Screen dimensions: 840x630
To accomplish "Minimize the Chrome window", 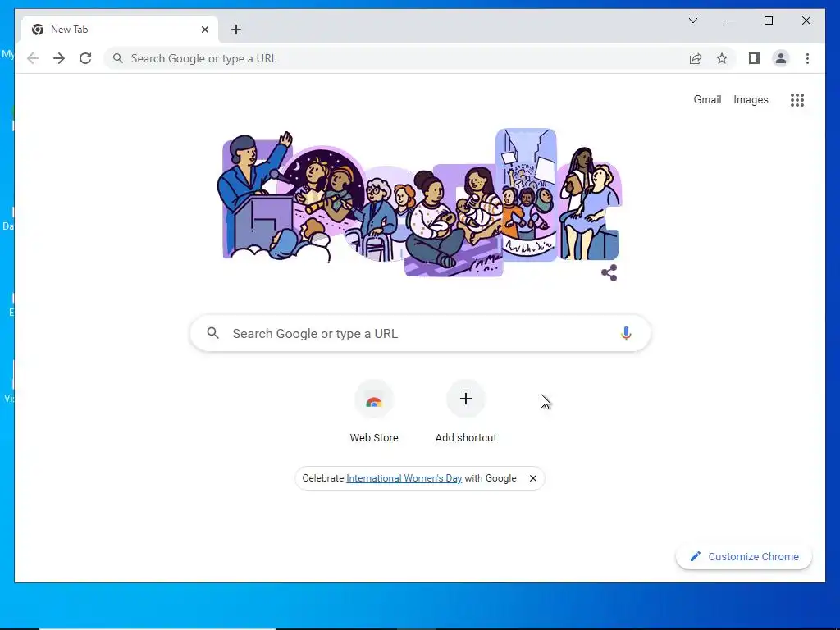I will (x=731, y=21).
